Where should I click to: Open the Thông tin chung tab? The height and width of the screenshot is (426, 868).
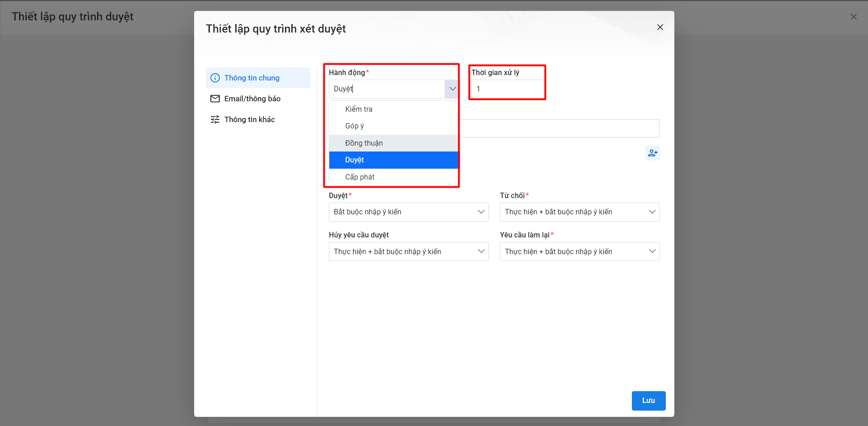(258, 78)
